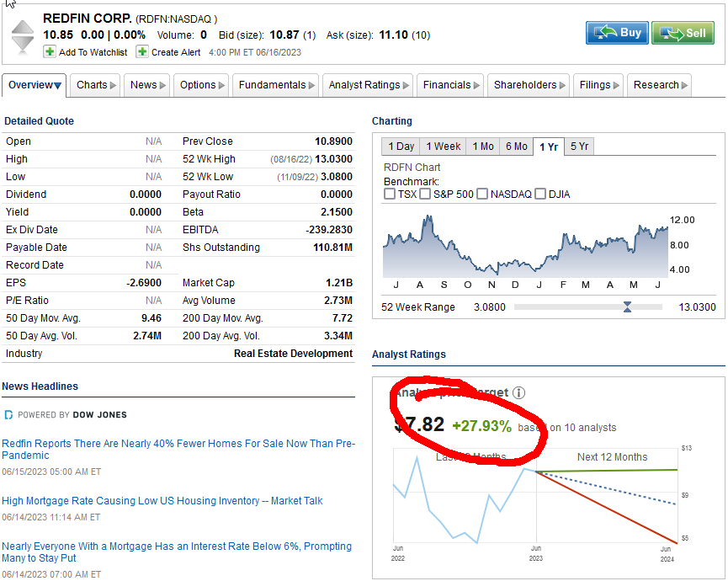Viewport: 728px width, 581px height.
Task: Expand the Charts tab arrow
Action: coord(113,85)
